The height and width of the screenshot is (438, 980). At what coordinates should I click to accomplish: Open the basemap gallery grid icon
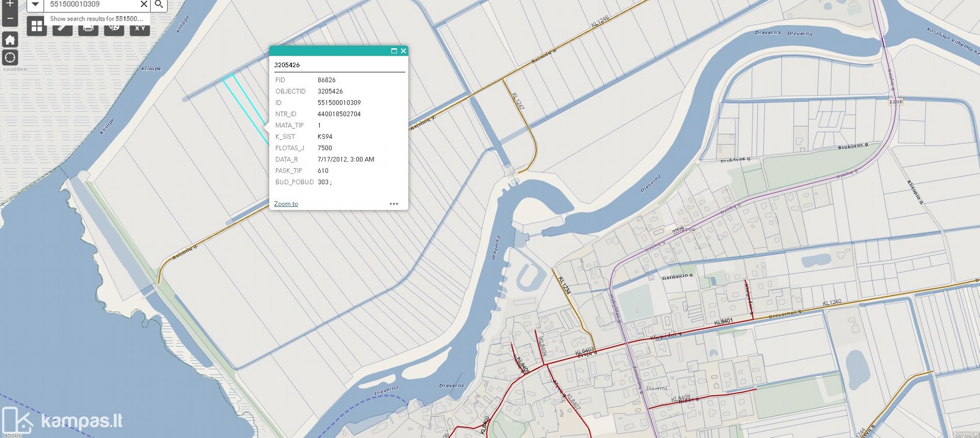(37, 26)
